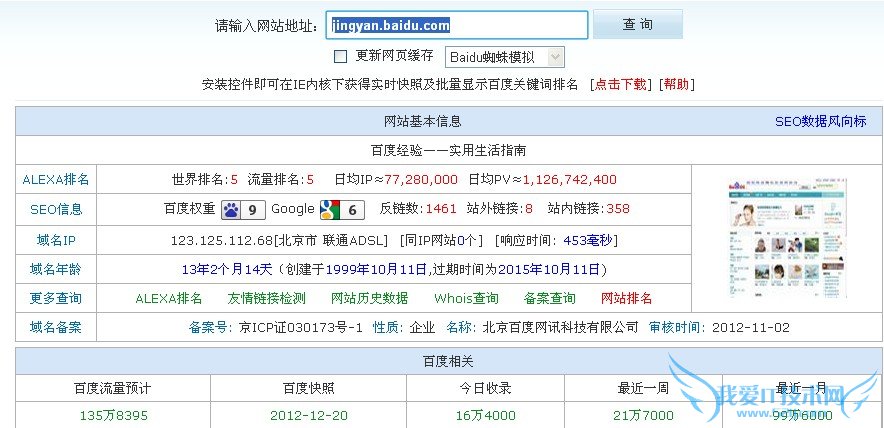884x428 pixels.
Task: Click domain age 13年2个月14天
Action: pos(227,270)
